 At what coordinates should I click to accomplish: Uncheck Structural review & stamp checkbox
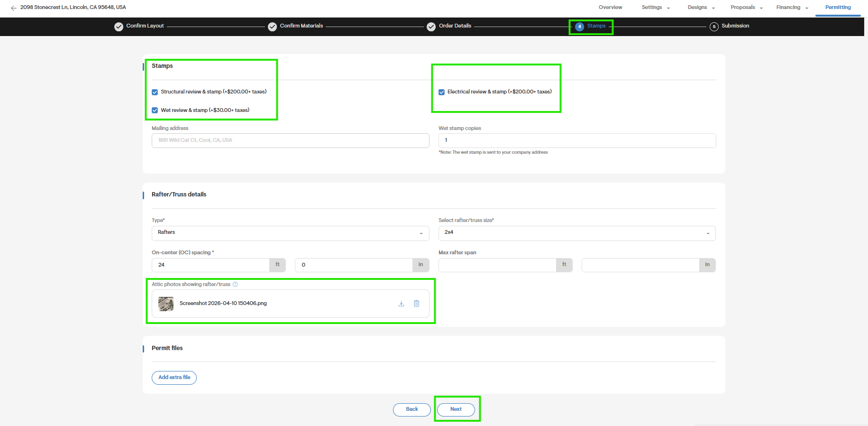(155, 92)
